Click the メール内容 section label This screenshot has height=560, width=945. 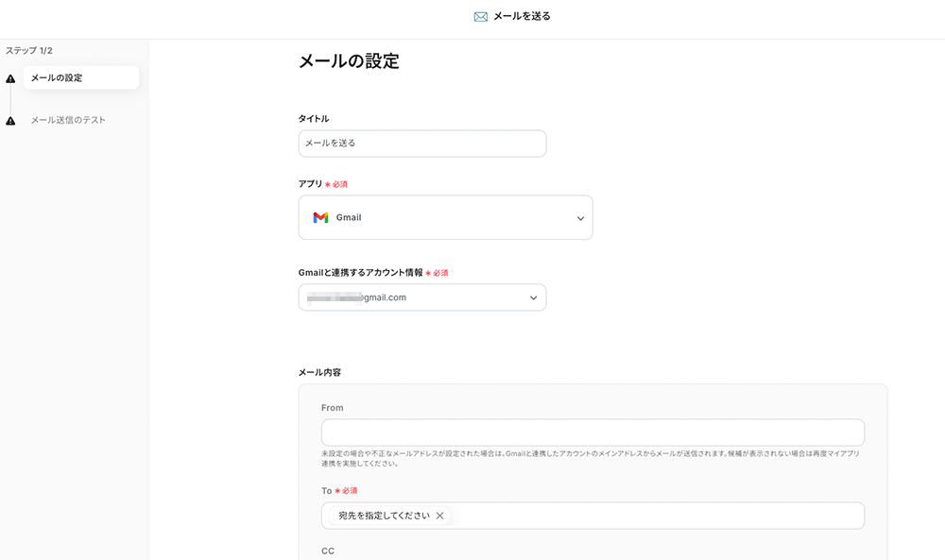tap(319, 372)
